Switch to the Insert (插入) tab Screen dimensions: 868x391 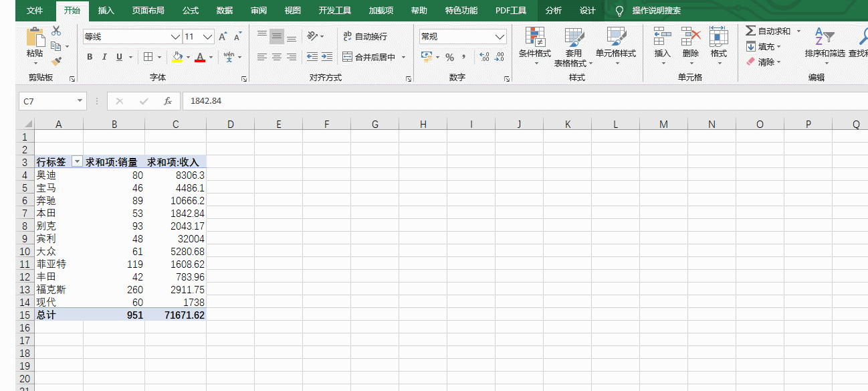[106, 11]
